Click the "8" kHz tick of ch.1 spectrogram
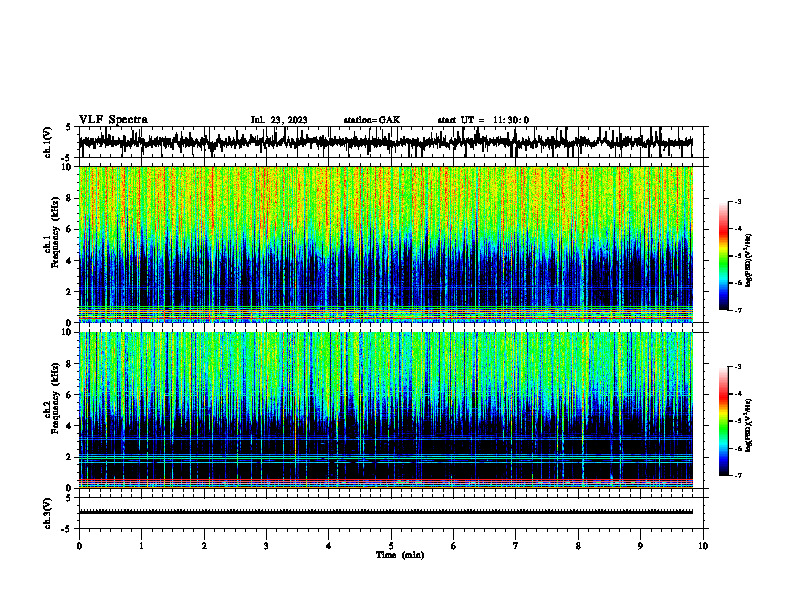Screen dimensions: 792x612 [70, 198]
